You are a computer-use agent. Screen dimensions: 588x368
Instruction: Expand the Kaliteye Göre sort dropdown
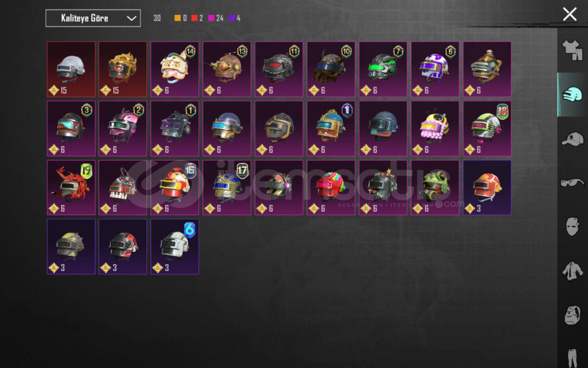93,18
